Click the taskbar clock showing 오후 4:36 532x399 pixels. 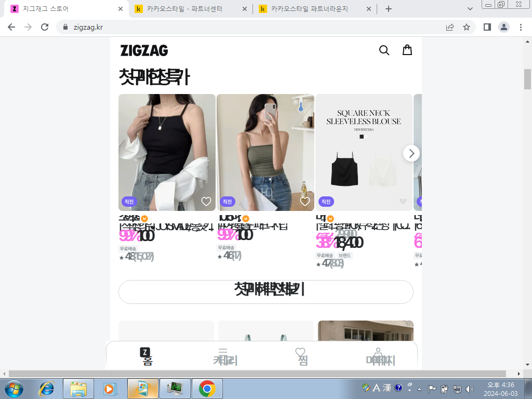pyautogui.click(x=501, y=389)
